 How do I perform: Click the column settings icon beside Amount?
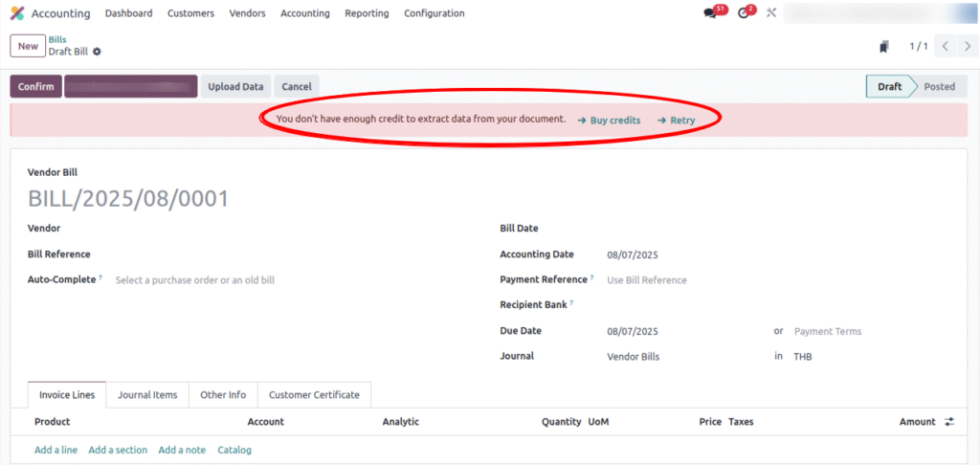(x=949, y=422)
